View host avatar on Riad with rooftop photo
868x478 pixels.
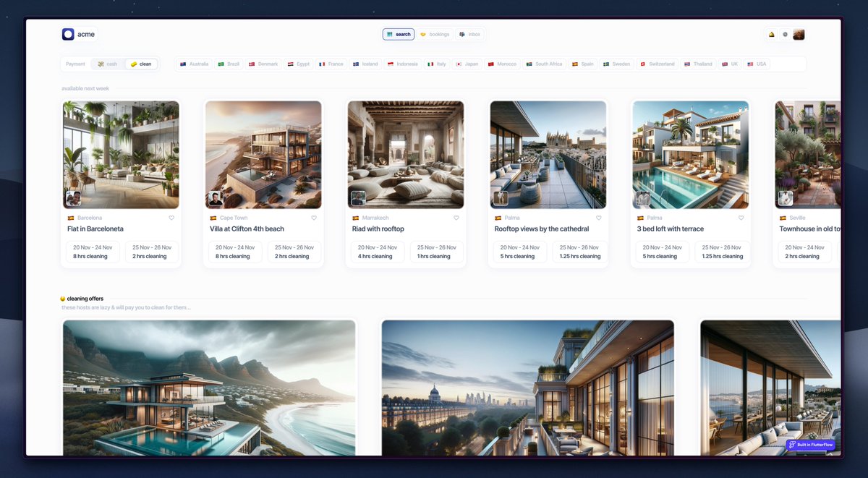(x=358, y=198)
